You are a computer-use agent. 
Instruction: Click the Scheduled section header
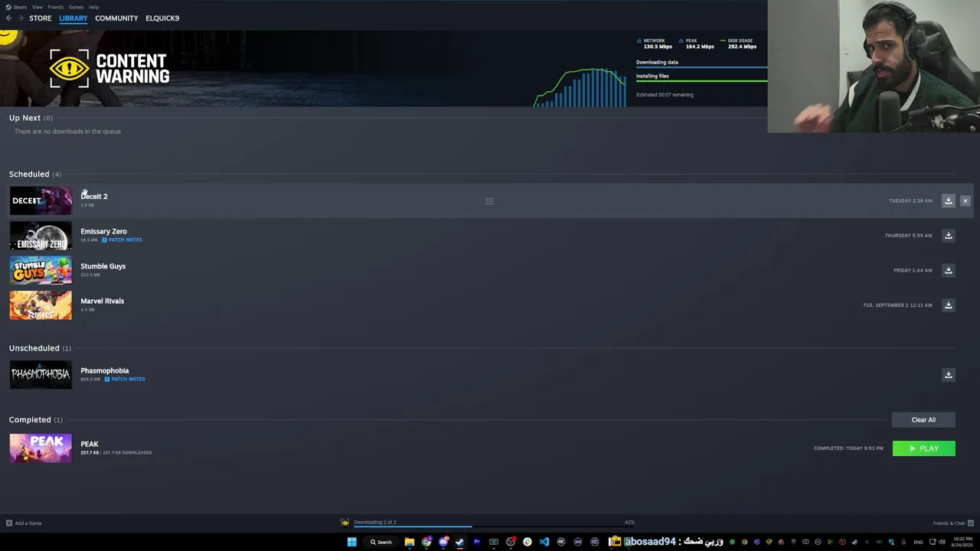(35, 174)
